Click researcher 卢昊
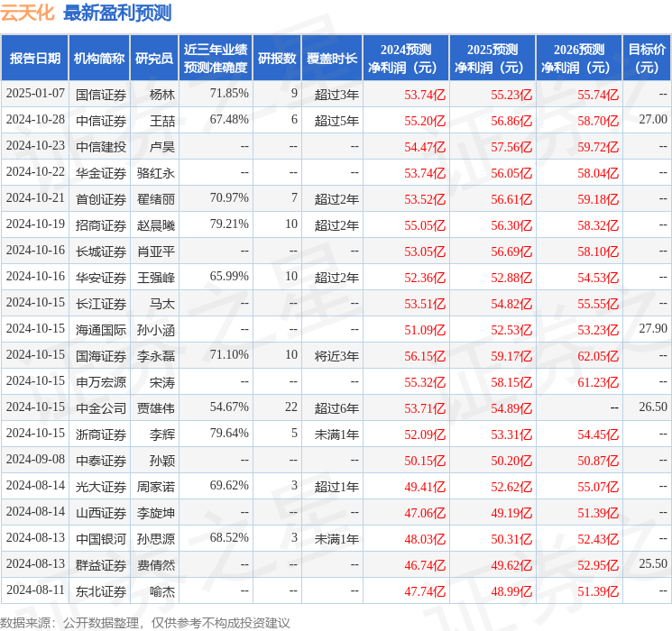Viewport: 672px width, 631px height. (x=162, y=147)
